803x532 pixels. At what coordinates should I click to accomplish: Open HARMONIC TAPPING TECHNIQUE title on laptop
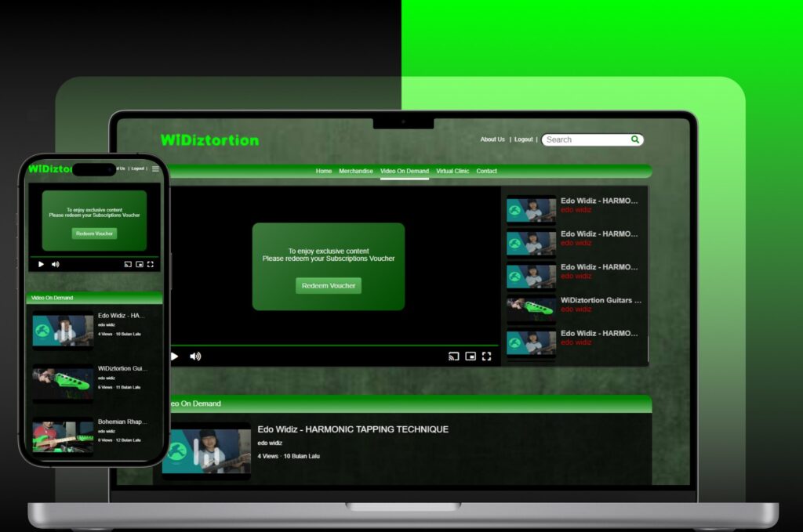click(353, 429)
